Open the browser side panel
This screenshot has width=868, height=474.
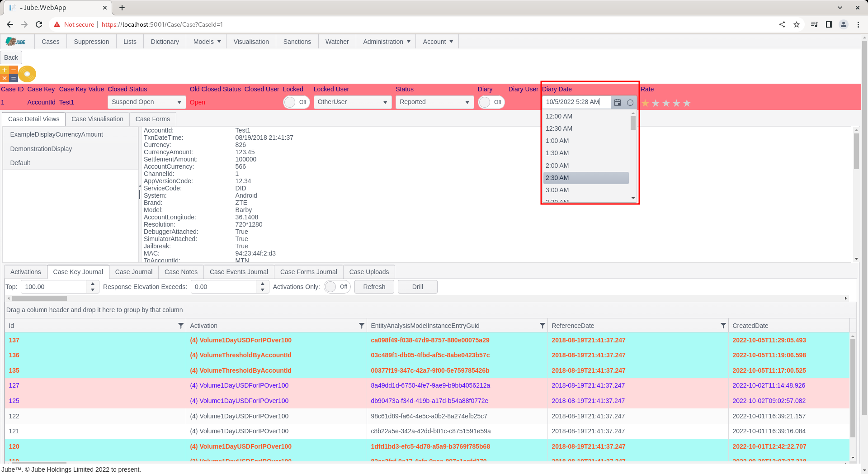coord(829,24)
